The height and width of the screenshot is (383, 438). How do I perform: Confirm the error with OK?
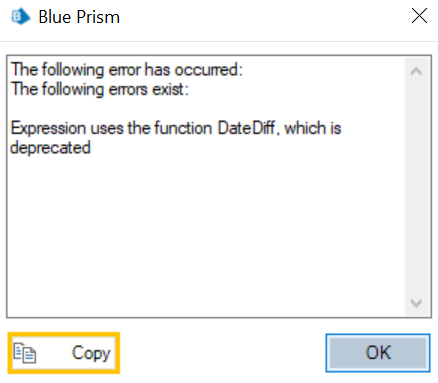point(378,353)
